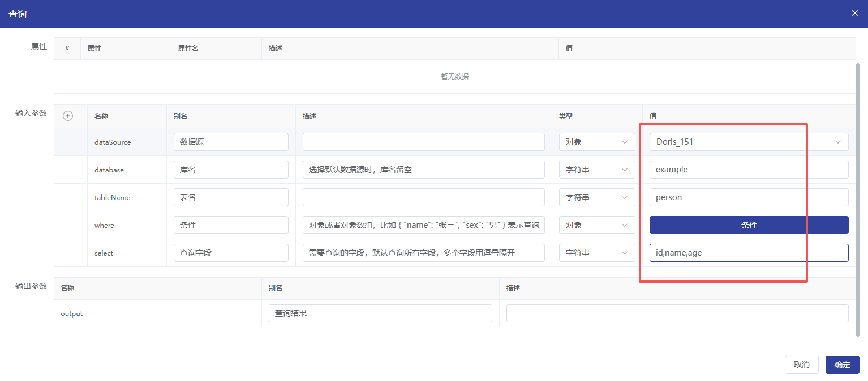Click the add input parameter plus icon

(68, 116)
